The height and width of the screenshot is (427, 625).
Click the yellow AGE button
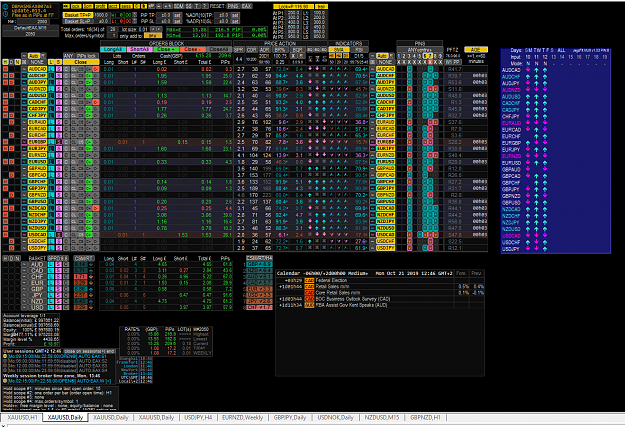coord(476,49)
